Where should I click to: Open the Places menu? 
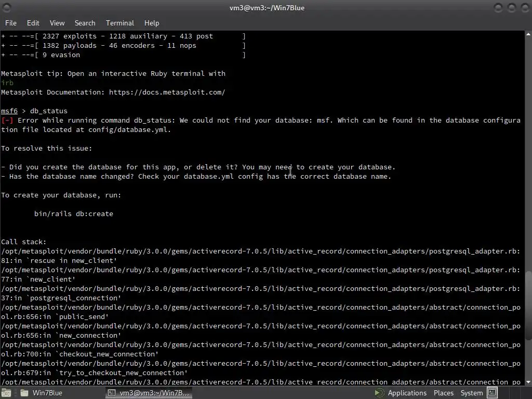[x=444, y=393]
